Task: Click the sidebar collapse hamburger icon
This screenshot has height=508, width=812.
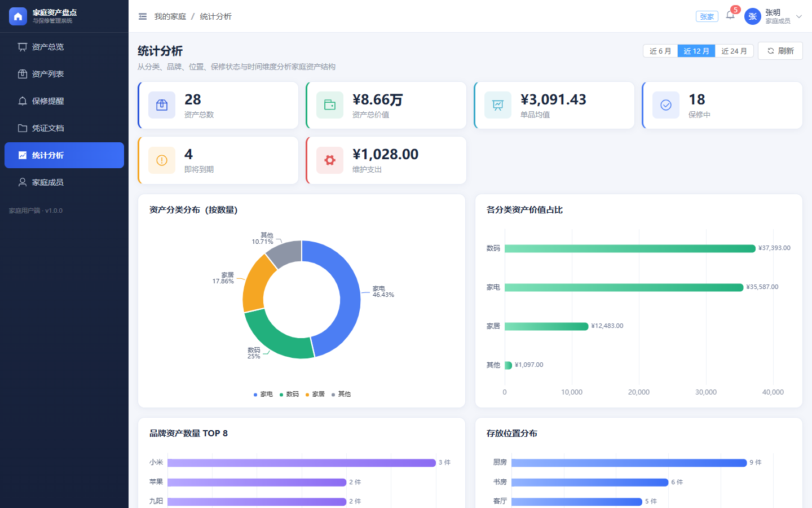Action: pyautogui.click(x=143, y=16)
